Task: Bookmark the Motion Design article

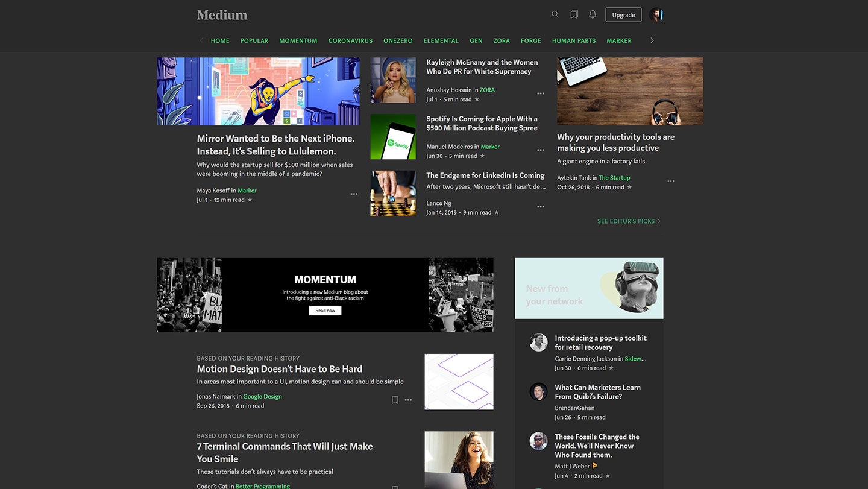Action: [x=395, y=399]
